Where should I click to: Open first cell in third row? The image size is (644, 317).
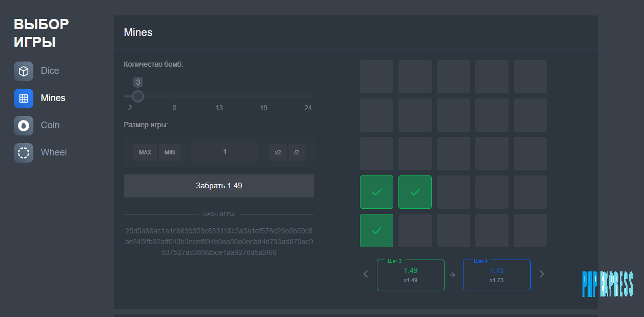376,154
